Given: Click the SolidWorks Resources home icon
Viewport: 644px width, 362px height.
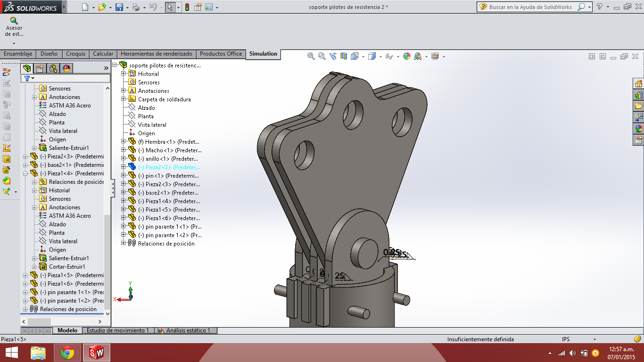Looking at the screenshot, I should [x=638, y=83].
